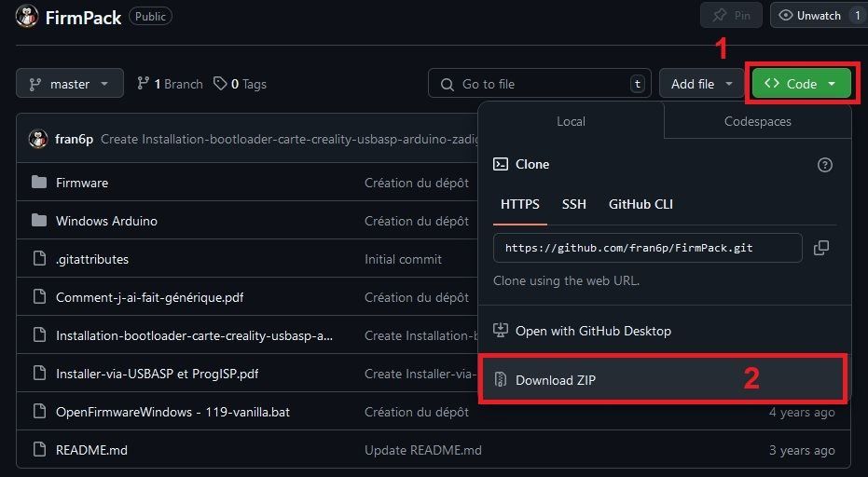Open the fran6p author link
868x477 pixels.
pos(75,139)
